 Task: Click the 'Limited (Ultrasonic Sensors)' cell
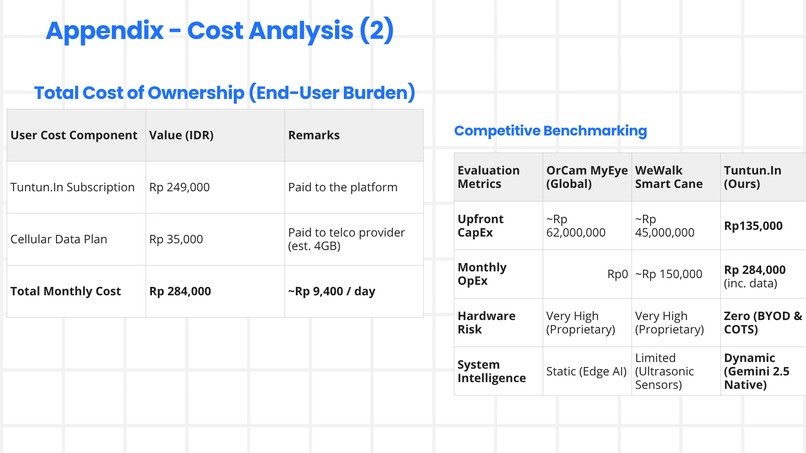coord(675,371)
